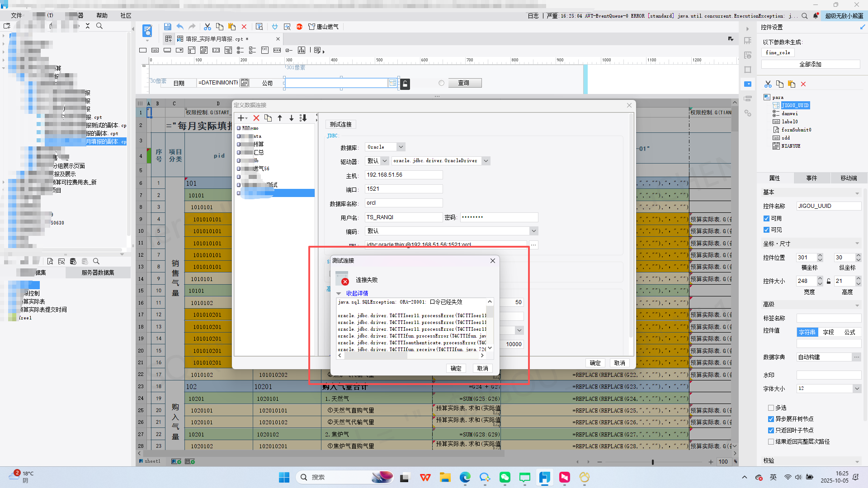Click the save icon in the toolbar
This screenshot has height=488, width=868.
click(167, 27)
